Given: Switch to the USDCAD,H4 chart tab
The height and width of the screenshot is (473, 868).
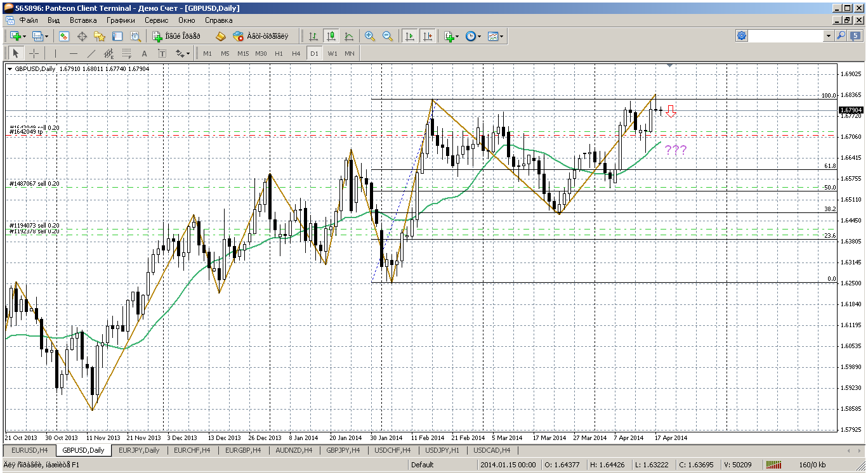Looking at the screenshot, I should pos(491,450).
